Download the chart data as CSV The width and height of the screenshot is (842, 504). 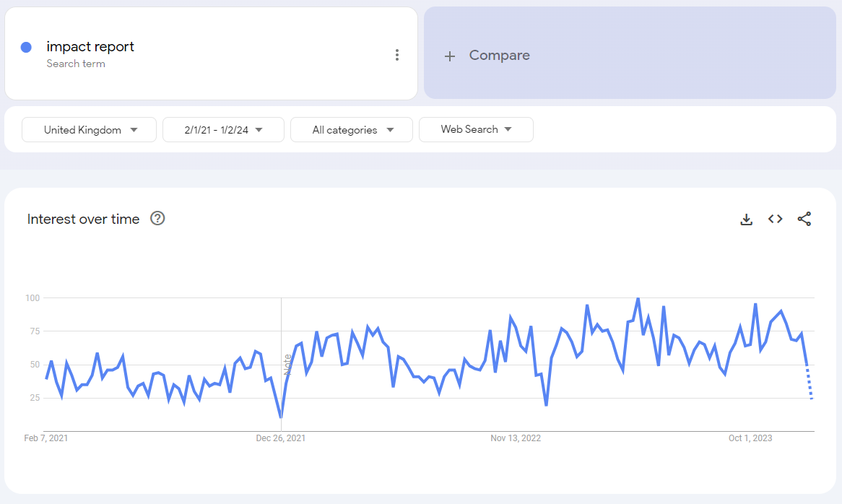747,219
